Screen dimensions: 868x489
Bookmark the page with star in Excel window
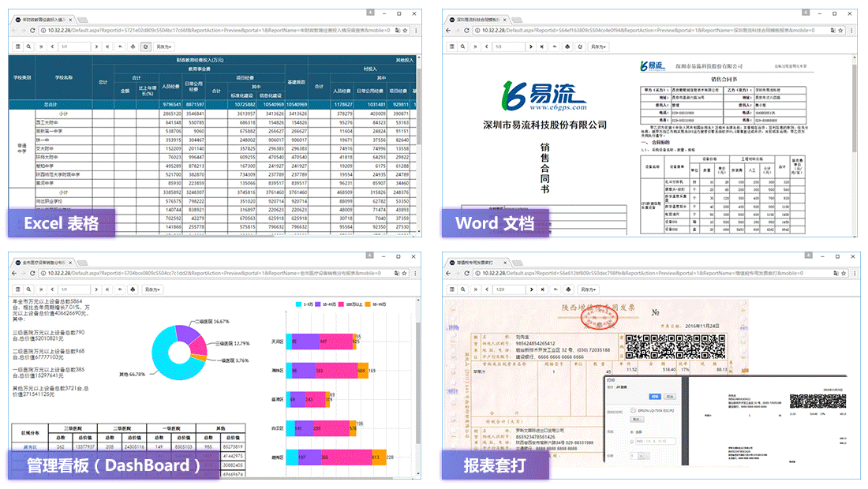(x=406, y=31)
